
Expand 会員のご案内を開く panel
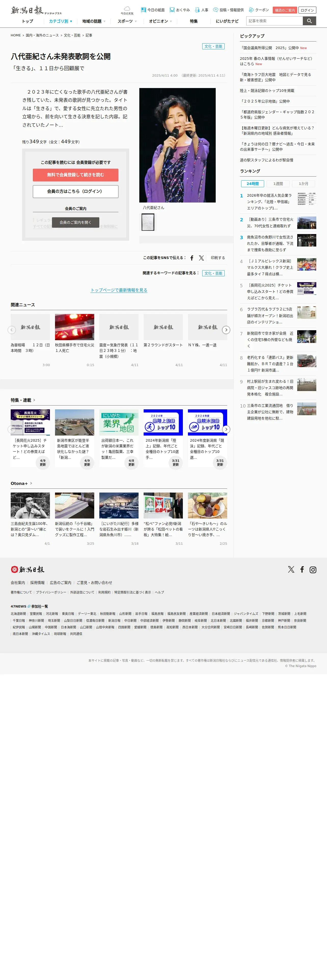click(x=75, y=223)
